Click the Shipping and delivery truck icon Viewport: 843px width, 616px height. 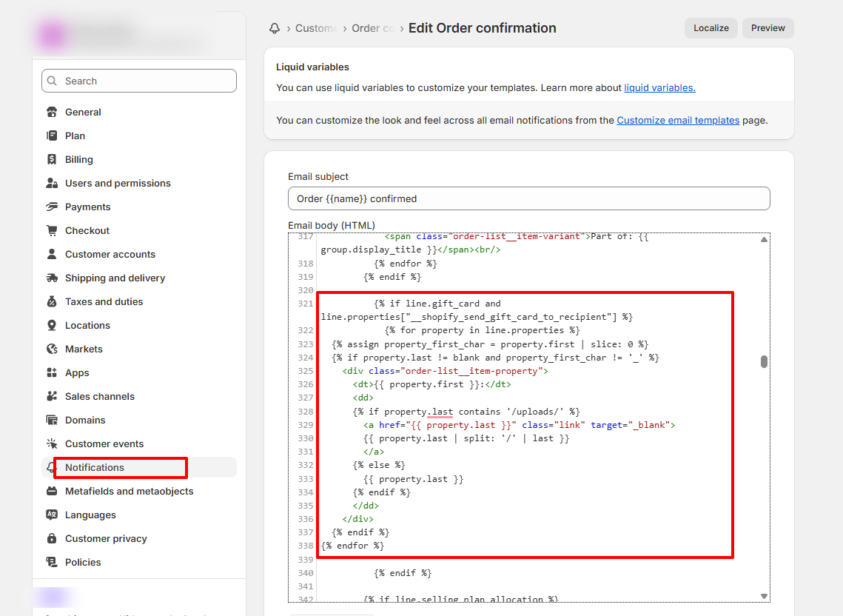[52, 278]
